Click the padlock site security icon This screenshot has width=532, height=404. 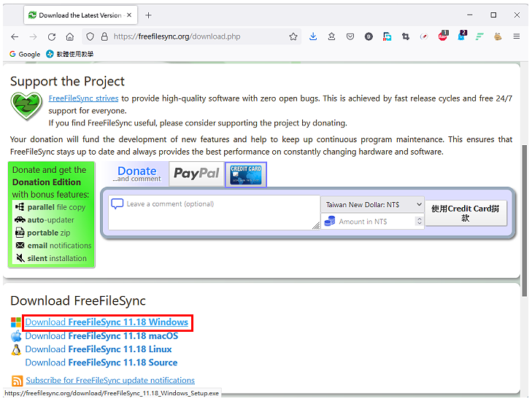pyautogui.click(x=104, y=36)
